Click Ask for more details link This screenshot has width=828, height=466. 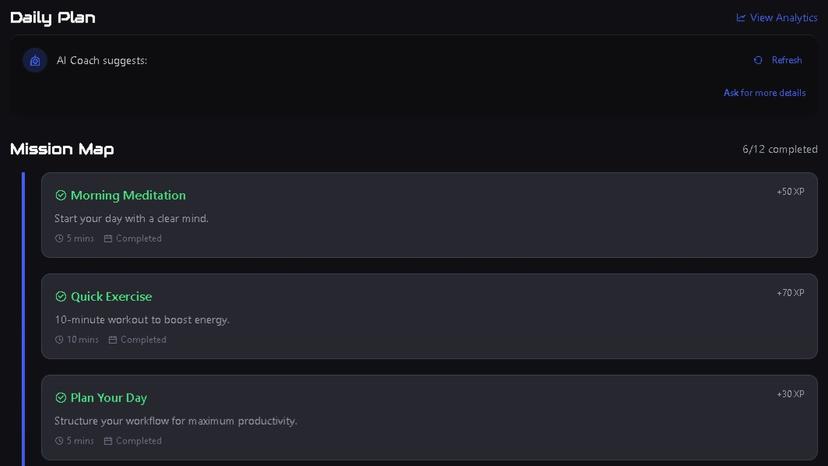[764, 93]
